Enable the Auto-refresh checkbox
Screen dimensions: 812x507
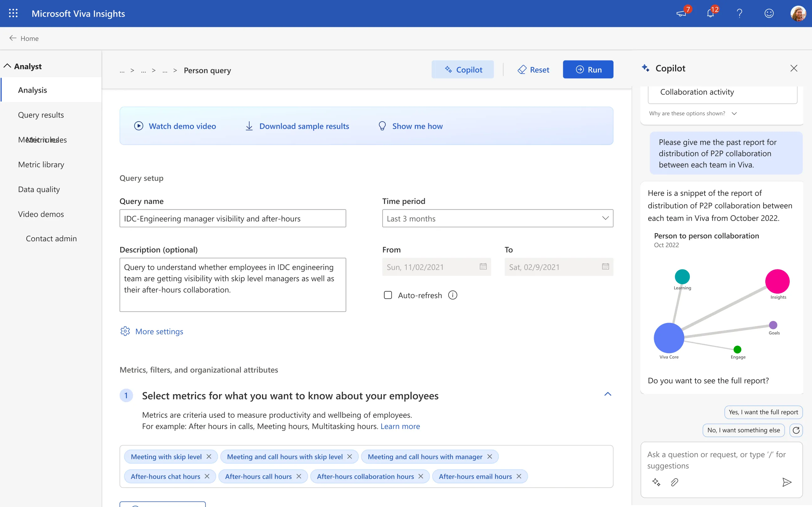[x=388, y=295]
